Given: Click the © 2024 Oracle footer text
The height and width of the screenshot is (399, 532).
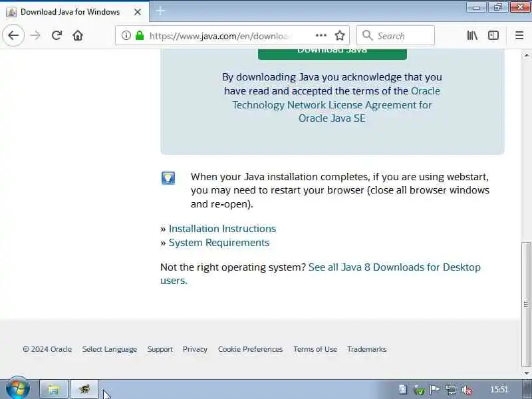Looking at the screenshot, I should pos(47,349).
